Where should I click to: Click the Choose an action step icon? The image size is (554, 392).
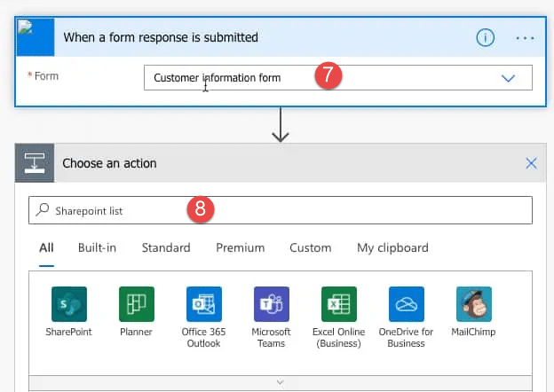click(35, 163)
